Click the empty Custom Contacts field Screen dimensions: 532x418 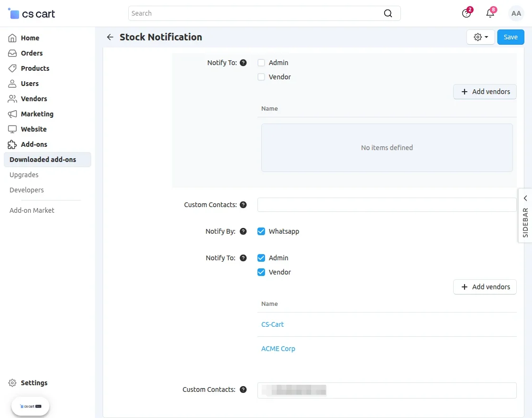click(387, 205)
